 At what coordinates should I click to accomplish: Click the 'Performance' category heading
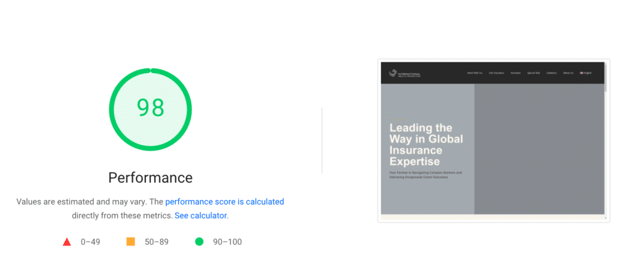(150, 178)
